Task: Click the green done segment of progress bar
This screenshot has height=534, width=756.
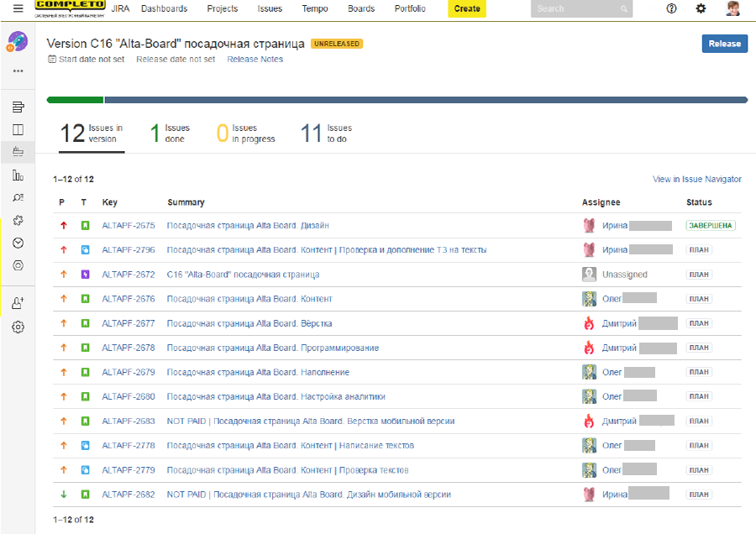Action: click(x=75, y=100)
